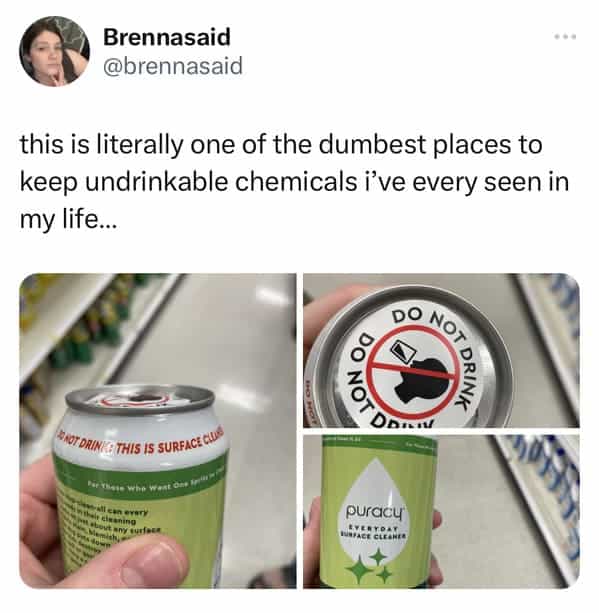Open the bottom-right Puracy can photo
Screen dimensions: 599x613
(441, 511)
